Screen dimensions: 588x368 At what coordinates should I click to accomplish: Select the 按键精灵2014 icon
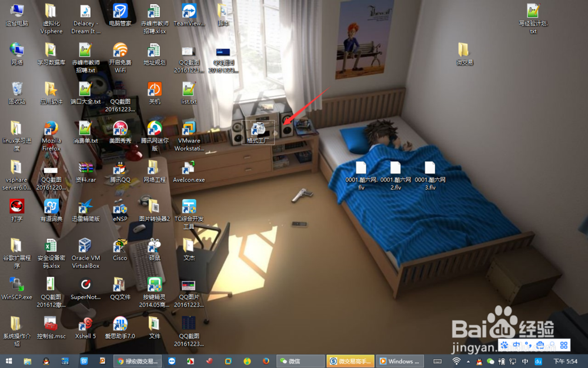click(155, 292)
